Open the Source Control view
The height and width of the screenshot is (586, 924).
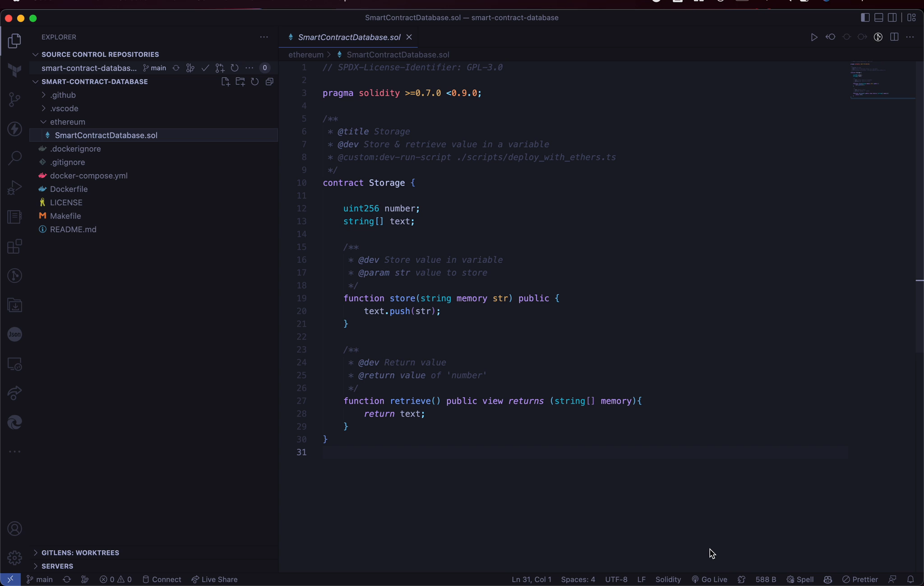tap(14, 99)
